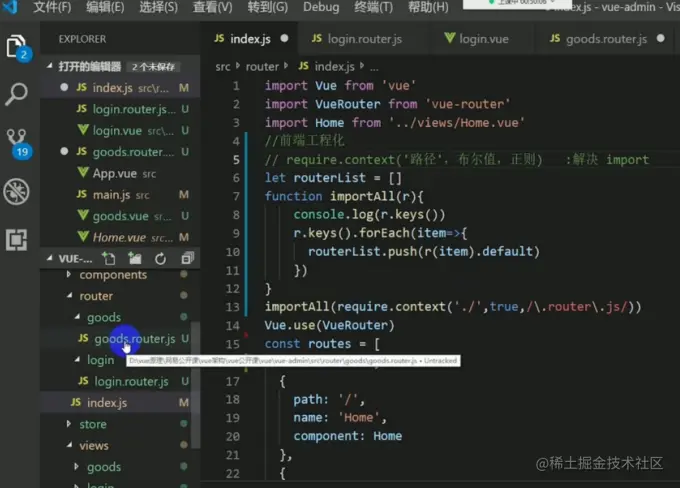This screenshot has height=488, width=680.
Task: Click unsaved dot on goods.router.js tab
Action: 660,38
